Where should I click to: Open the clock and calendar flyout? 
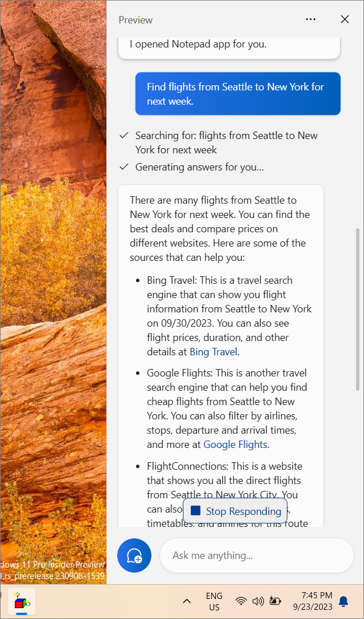tap(314, 601)
